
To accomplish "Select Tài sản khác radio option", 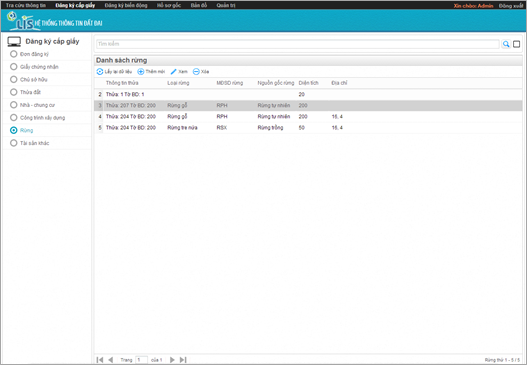I will (13, 143).
